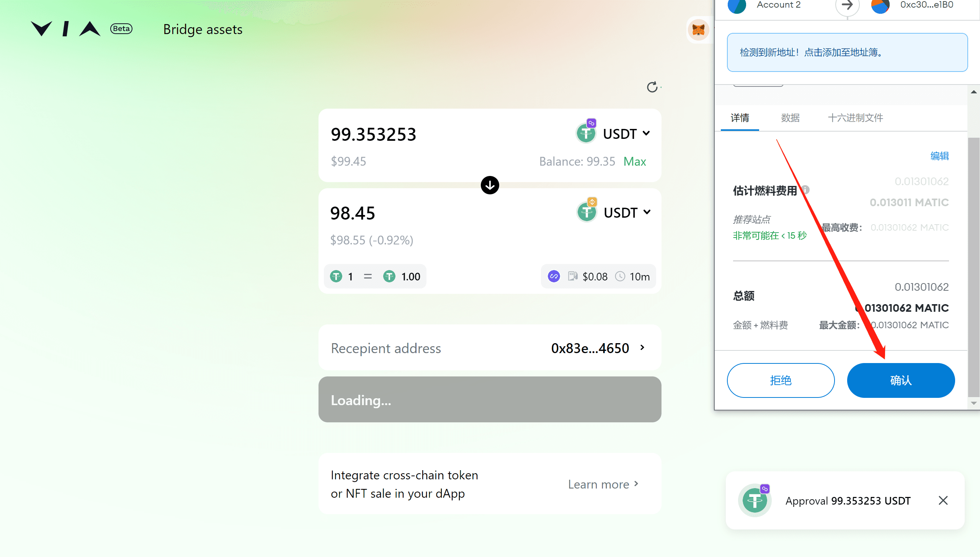Click the Account 2 avatar
This screenshot has width=980, height=557.
click(x=737, y=5)
